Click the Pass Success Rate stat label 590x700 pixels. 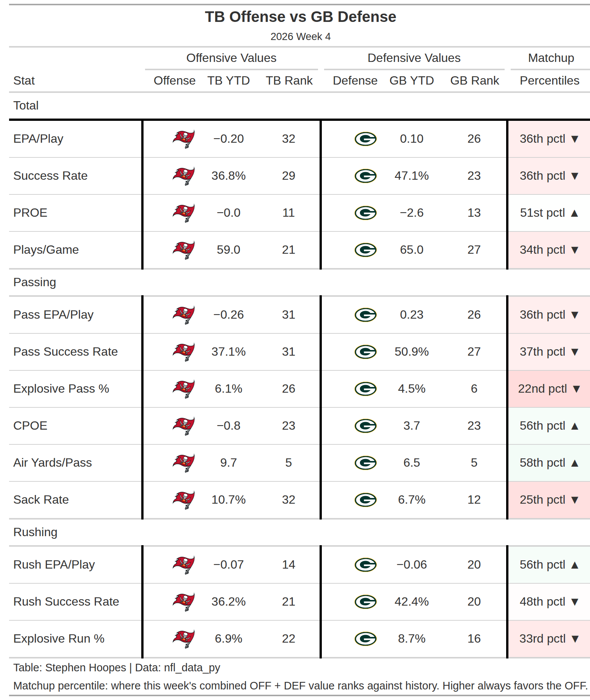click(66, 352)
